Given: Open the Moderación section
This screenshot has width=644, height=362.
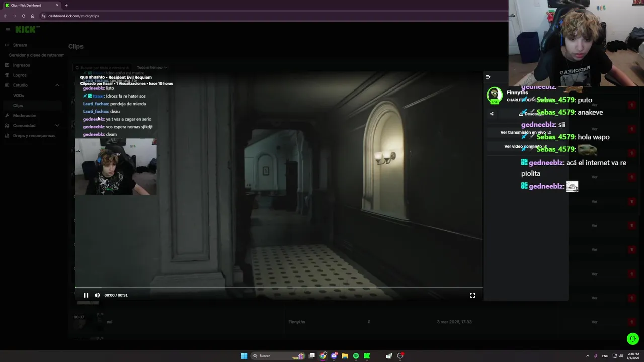Looking at the screenshot, I should [25, 116].
